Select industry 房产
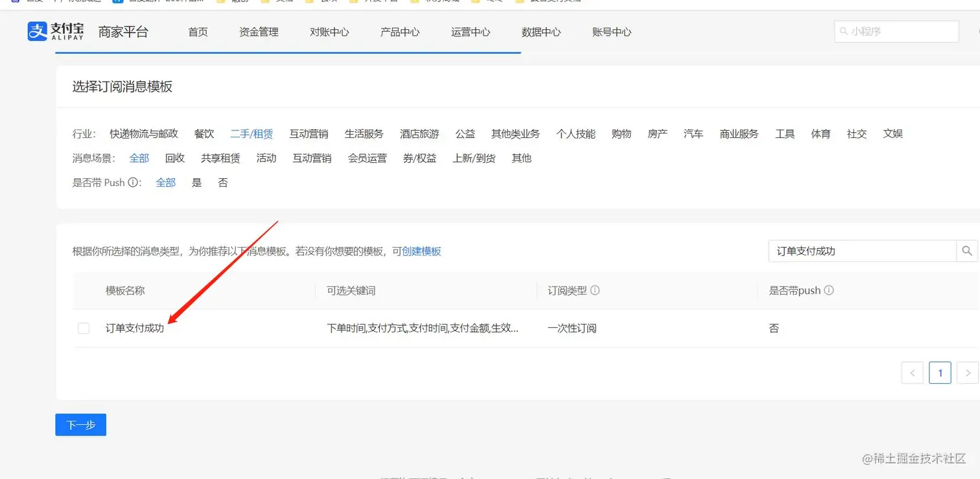The height and width of the screenshot is (479, 980). (657, 134)
